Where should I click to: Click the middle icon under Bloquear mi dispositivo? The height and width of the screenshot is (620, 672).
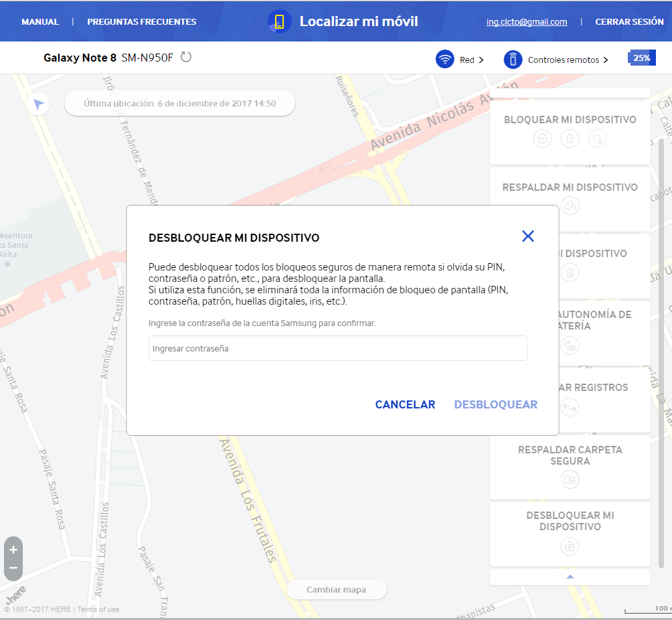tap(570, 139)
